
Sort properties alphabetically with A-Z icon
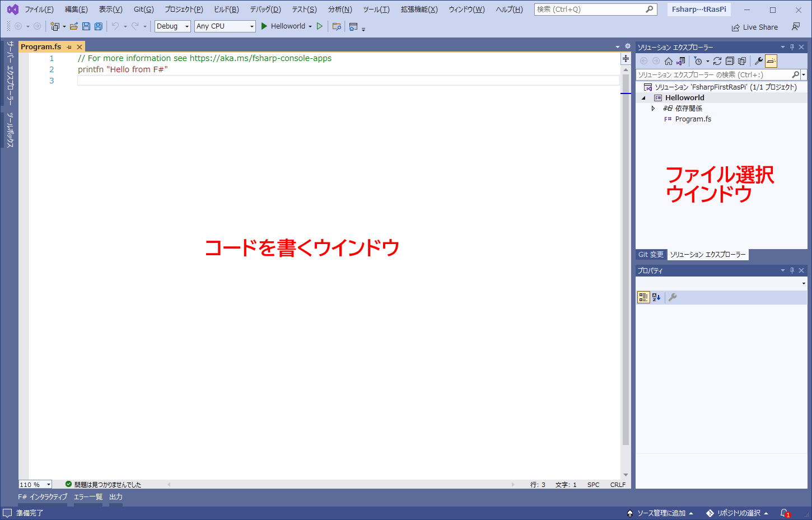(656, 297)
